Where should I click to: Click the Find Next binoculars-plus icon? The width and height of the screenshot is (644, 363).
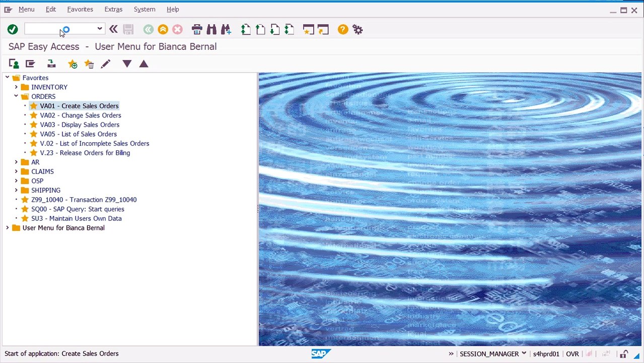click(x=226, y=30)
